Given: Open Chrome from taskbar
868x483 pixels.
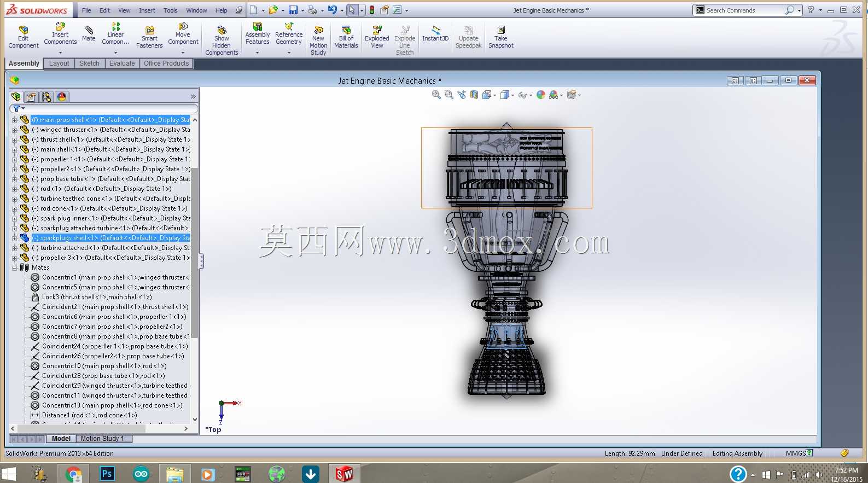Looking at the screenshot, I should (x=73, y=474).
